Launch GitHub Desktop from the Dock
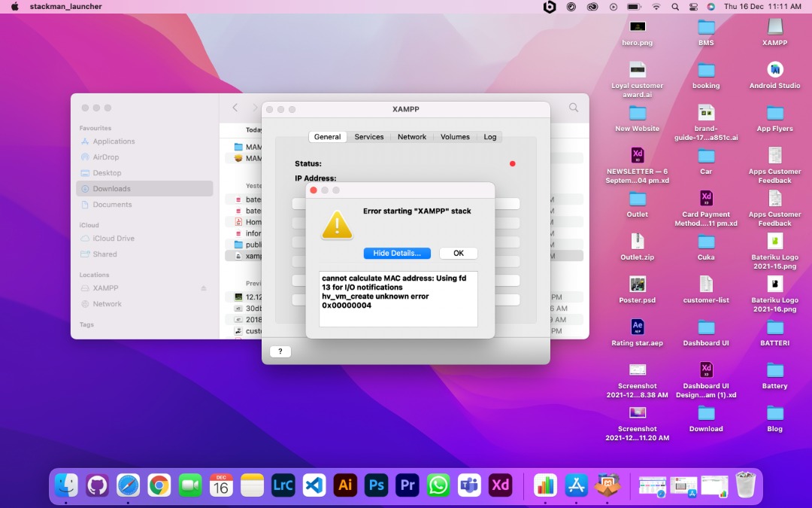The height and width of the screenshot is (508, 812). coord(97,485)
